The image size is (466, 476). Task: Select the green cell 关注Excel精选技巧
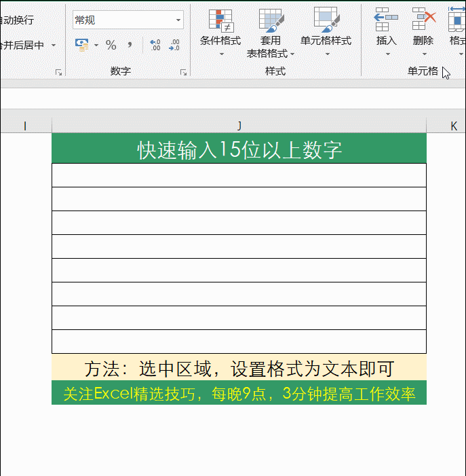coord(239,392)
